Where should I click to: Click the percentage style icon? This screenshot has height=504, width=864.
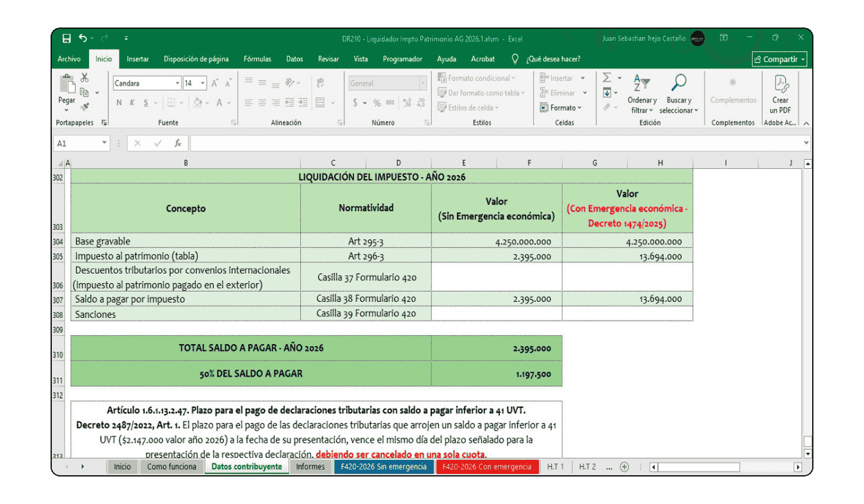coord(378,102)
